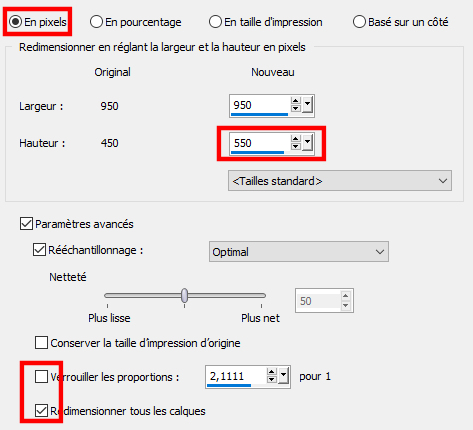473x430 pixels.
Task: Uncheck Paramètres avancés checkbox
Action: pos(26,224)
